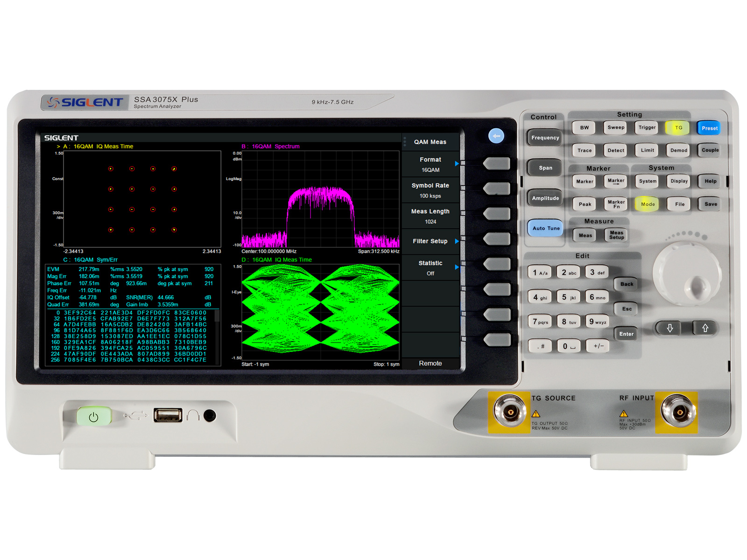Push the Display button
The width and height of the screenshot is (747, 560).
pos(679,181)
